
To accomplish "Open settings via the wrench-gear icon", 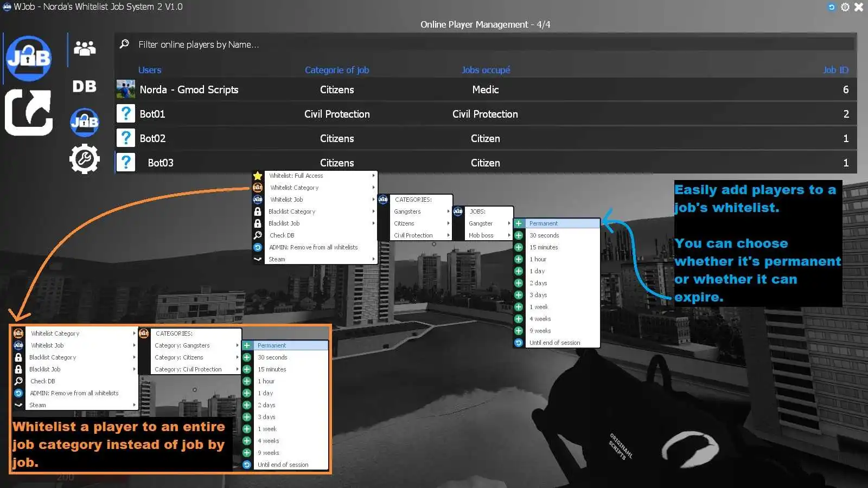I will pos(85,158).
